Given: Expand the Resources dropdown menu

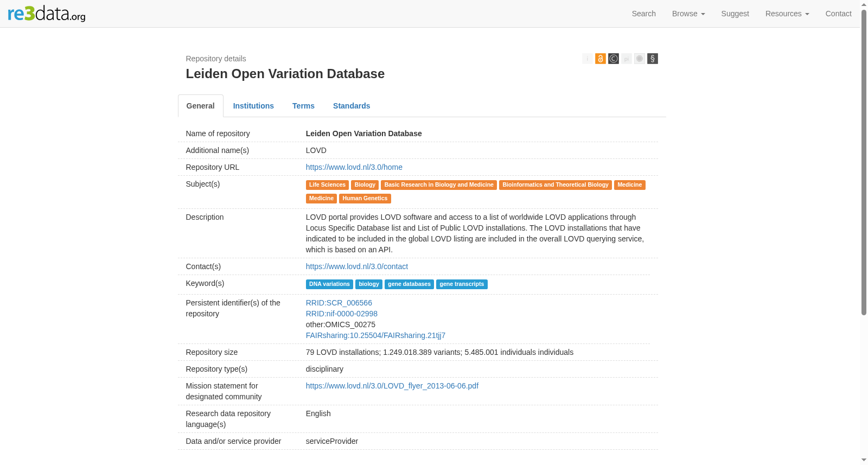Looking at the screenshot, I should tap(787, 14).
